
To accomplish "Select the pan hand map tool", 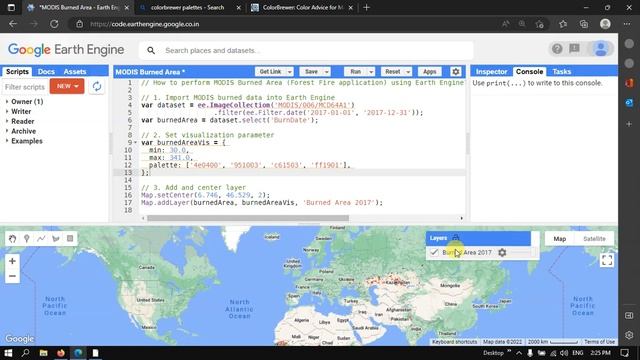I will coord(12,239).
